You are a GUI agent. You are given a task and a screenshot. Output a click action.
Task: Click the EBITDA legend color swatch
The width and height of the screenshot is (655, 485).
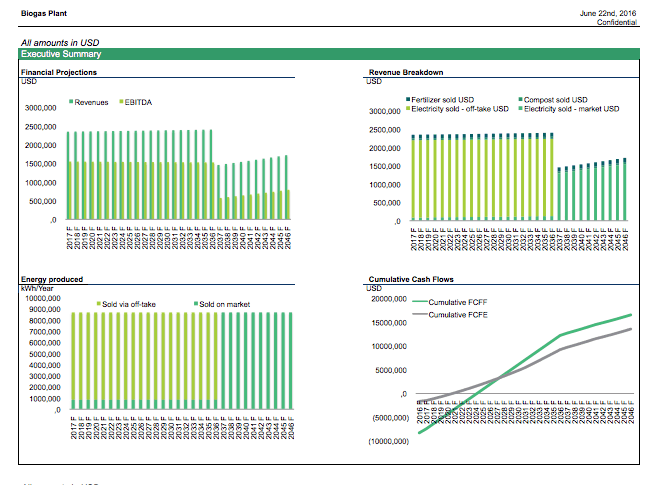(122, 102)
